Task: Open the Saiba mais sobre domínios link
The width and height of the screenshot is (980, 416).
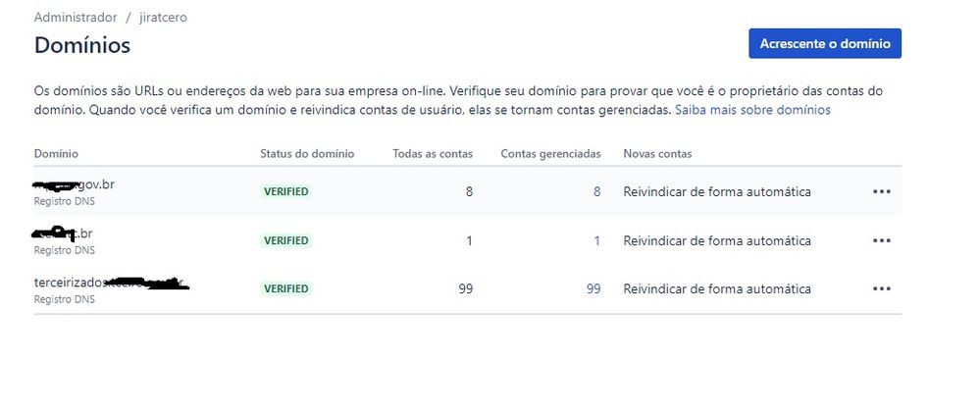Action: click(x=752, y=110)
